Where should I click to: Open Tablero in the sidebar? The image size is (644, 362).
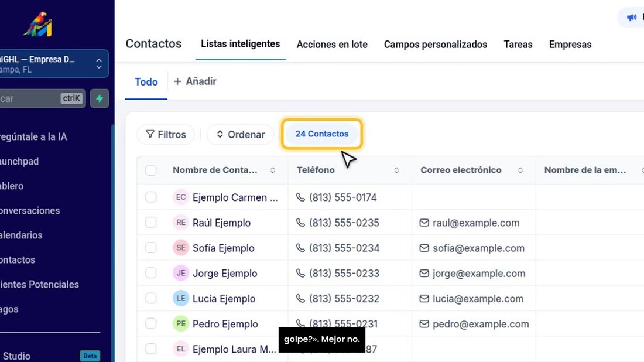12,186
